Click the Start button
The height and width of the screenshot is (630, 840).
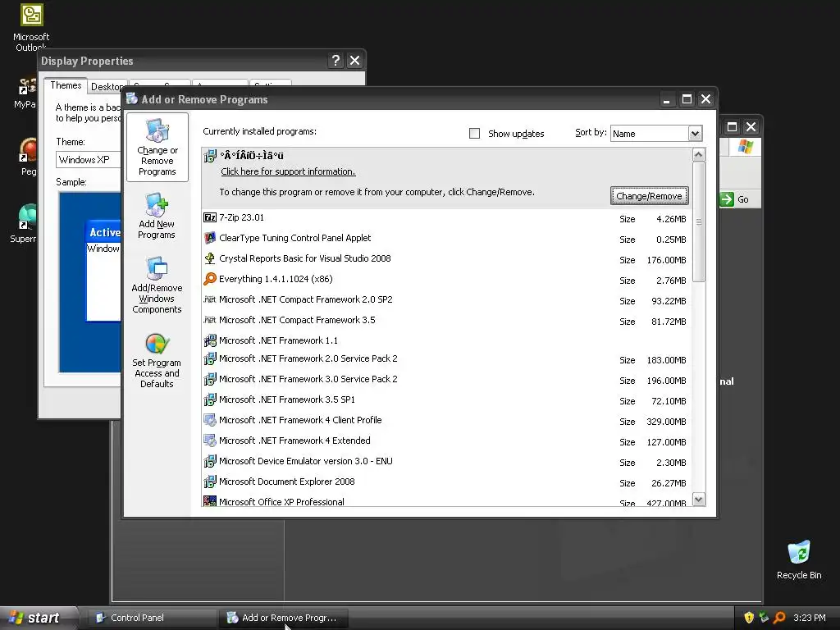(x=39, y=618)
